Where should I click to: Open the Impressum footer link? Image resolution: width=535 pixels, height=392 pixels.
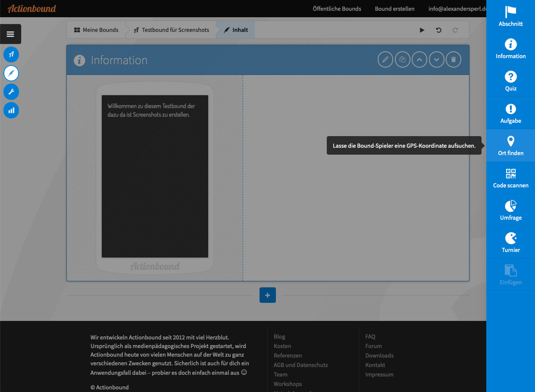[x=379, y=374]
